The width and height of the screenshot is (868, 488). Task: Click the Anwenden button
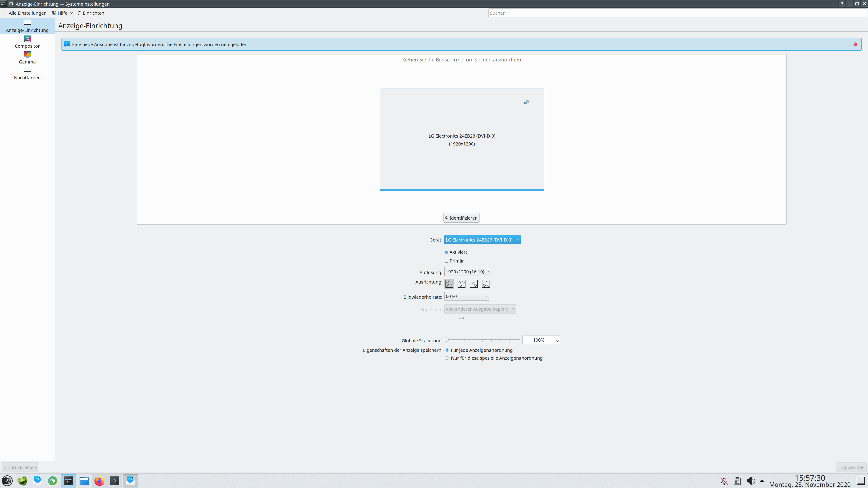click(851, 467)
